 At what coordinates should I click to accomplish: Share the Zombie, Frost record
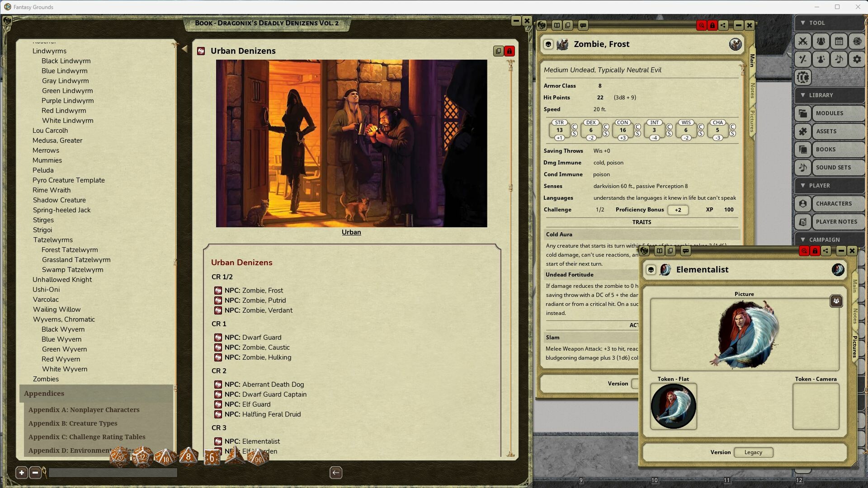click(x=723, y=25)
